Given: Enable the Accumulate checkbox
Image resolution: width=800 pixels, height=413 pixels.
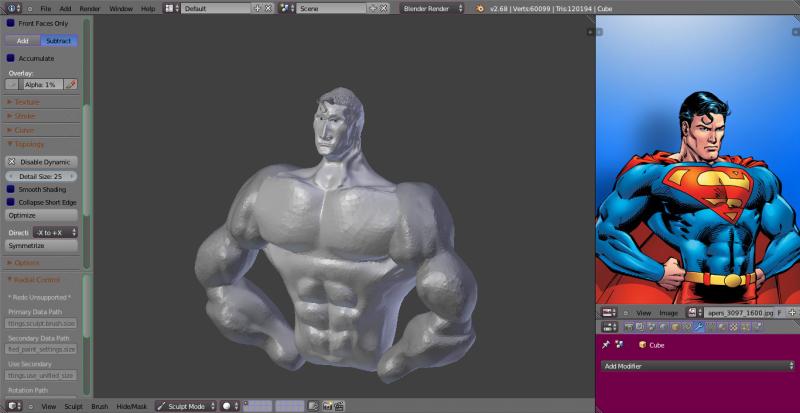Looking at the screenshot, I should pyautogui.click(x=11, y=58).
